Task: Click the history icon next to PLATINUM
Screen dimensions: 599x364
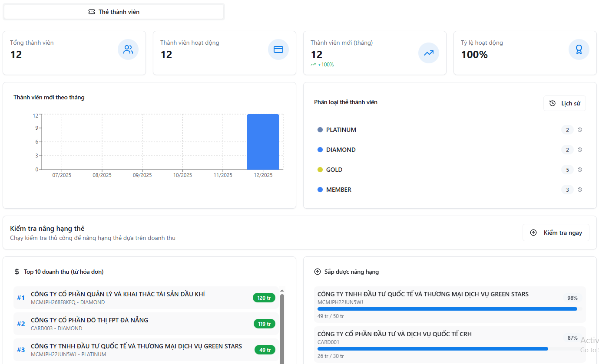Action: (579, 130)
